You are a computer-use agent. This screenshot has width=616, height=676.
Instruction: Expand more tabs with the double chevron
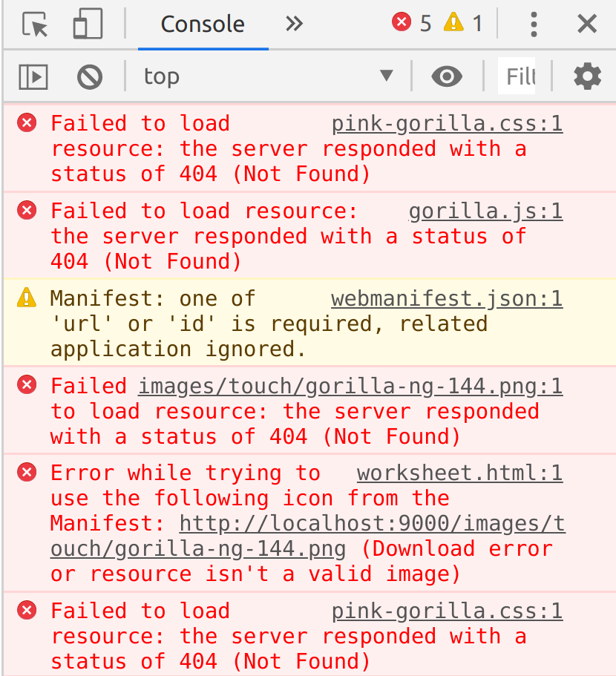(294, 24)
